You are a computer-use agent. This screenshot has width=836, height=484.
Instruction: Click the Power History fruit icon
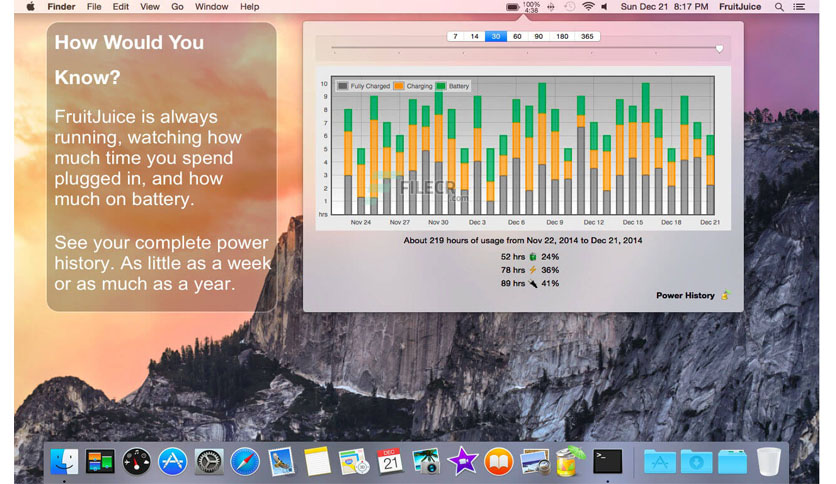point(725,295)
